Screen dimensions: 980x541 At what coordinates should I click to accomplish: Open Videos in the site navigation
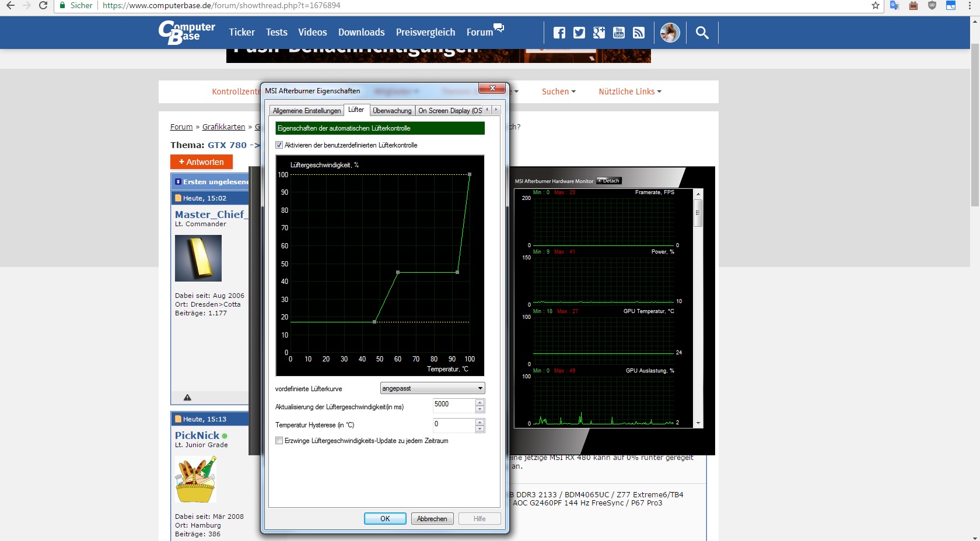313,33
